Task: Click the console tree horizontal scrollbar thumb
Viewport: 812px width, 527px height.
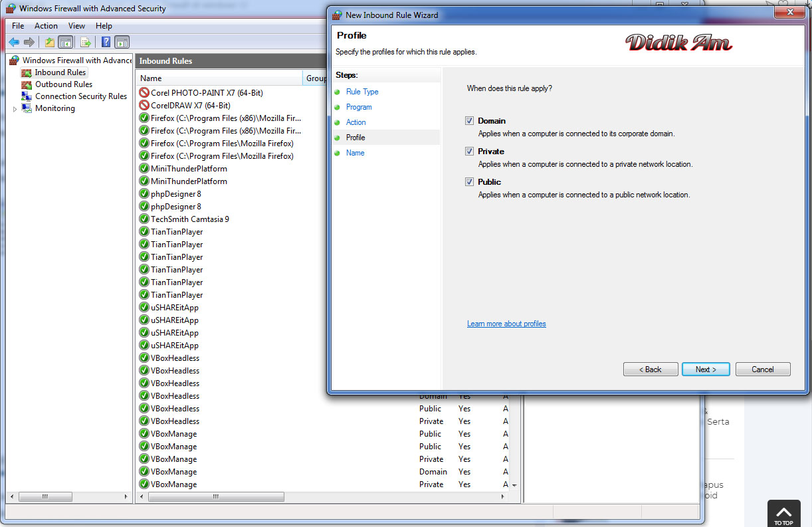Action: pyautogui.click(x=45, y=497)
